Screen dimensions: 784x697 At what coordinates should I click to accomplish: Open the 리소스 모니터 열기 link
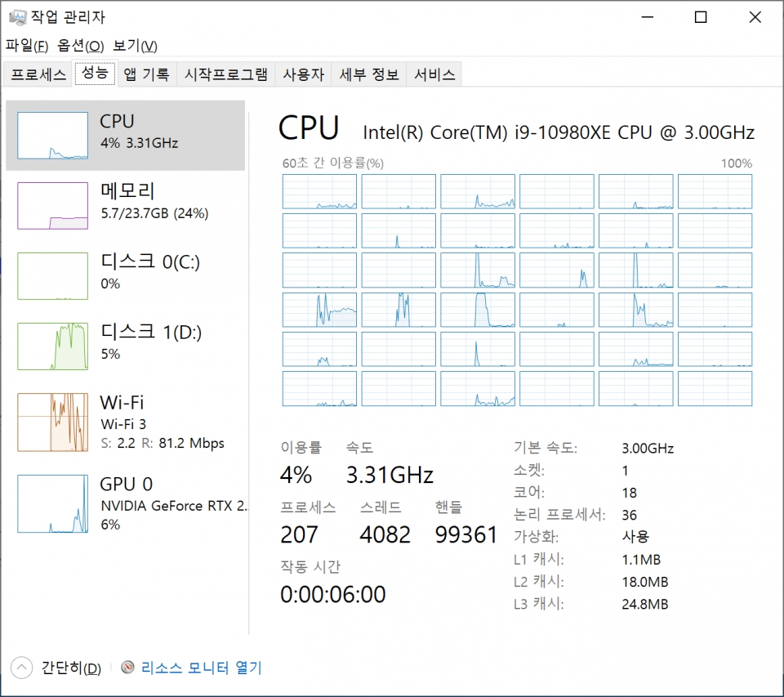pyautogui.click(x=202, y=668)
